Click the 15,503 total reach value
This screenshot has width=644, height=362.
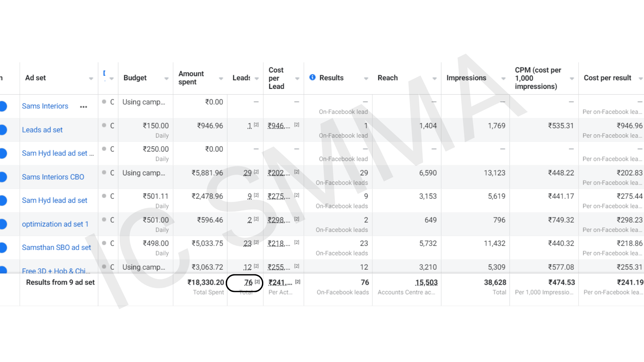tap(426, 283)
